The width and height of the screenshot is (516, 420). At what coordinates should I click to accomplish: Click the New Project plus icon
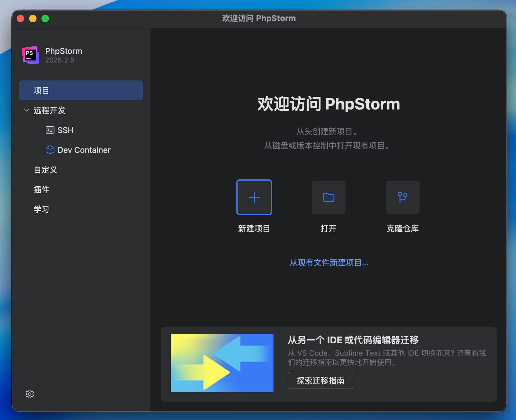(254, 197)
